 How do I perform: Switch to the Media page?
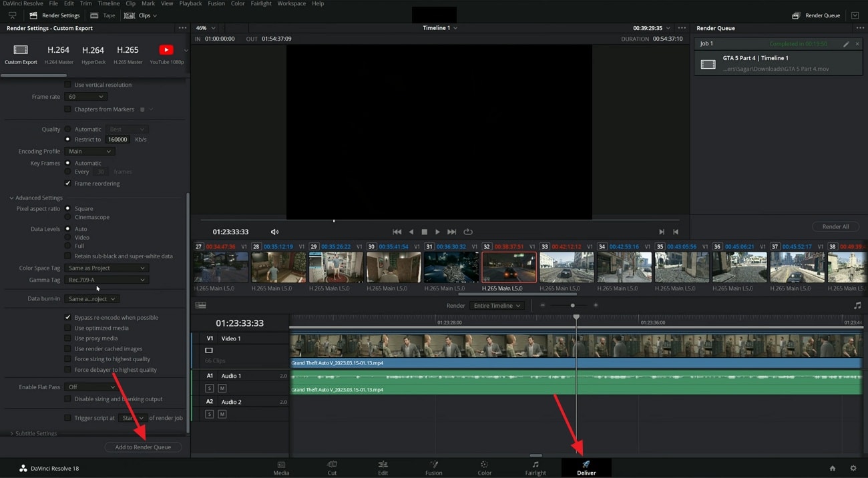(281, 467)
